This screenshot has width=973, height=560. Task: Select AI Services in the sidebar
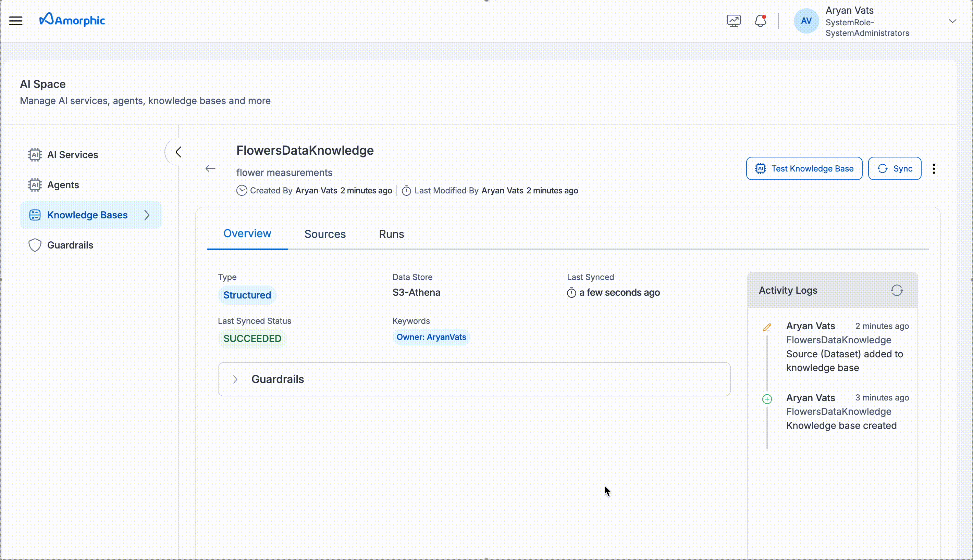[x=72, y=155]
